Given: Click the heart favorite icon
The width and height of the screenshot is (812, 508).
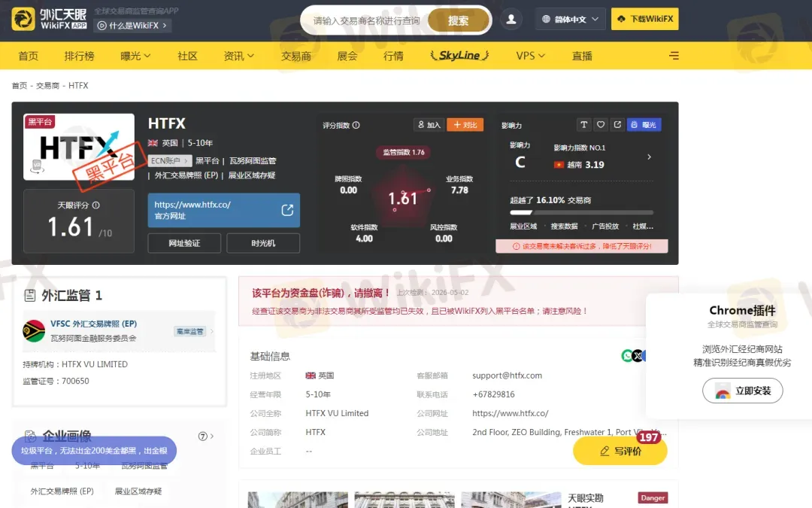Looking at the screenshot, I should (x=601, y=124).
